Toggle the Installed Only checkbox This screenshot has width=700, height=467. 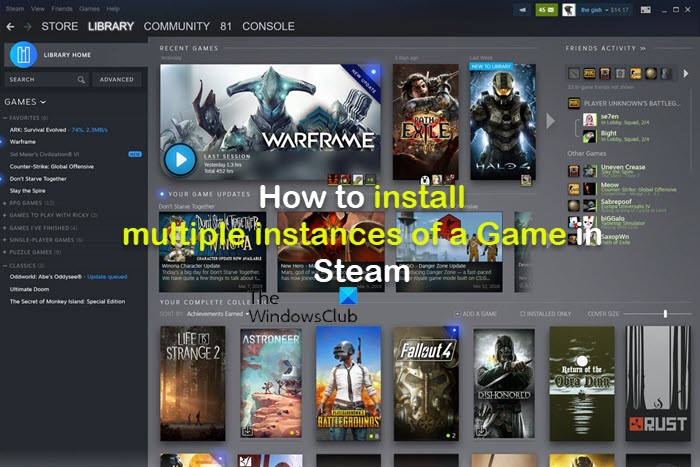(523, 314)
